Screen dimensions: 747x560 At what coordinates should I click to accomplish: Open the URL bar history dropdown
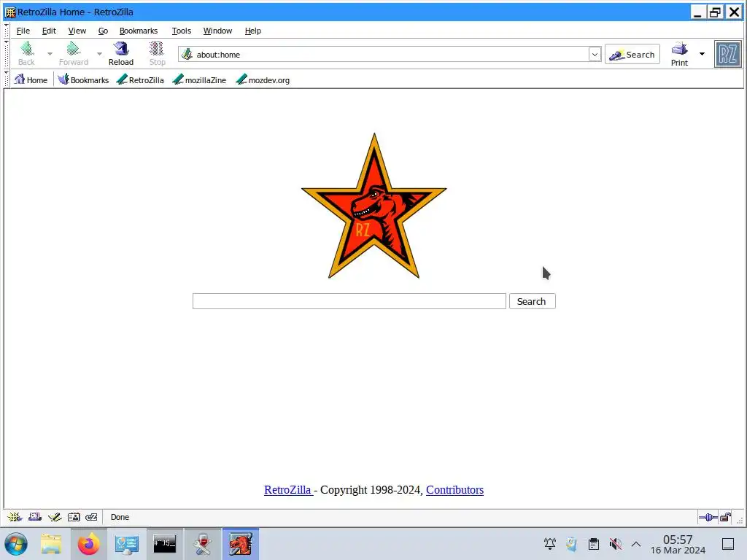coord(595,54)
